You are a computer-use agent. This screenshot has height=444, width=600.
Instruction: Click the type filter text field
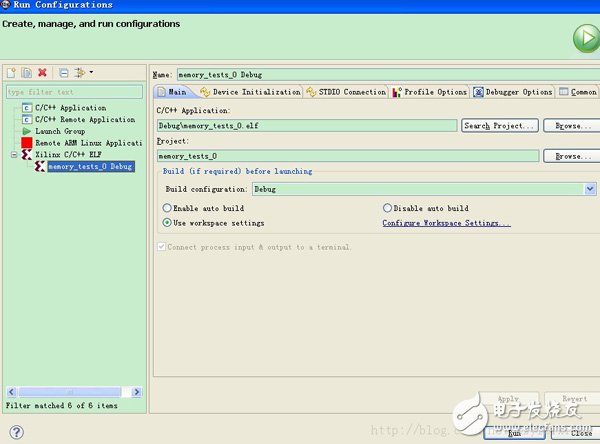coord(75,92)
